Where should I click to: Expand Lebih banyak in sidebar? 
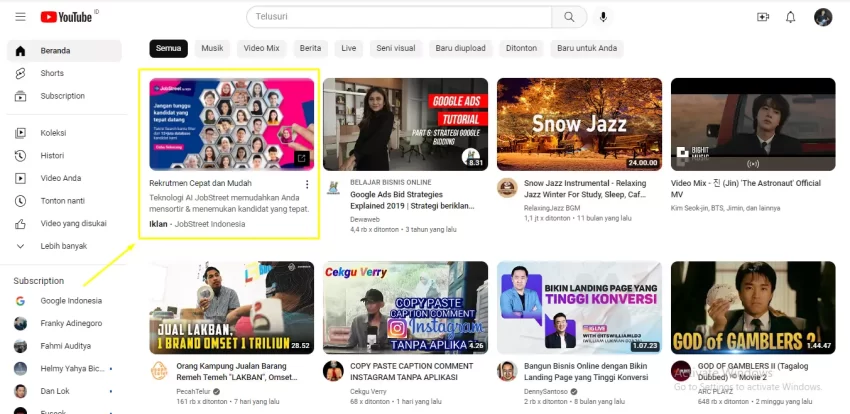[x=64, y=246]
